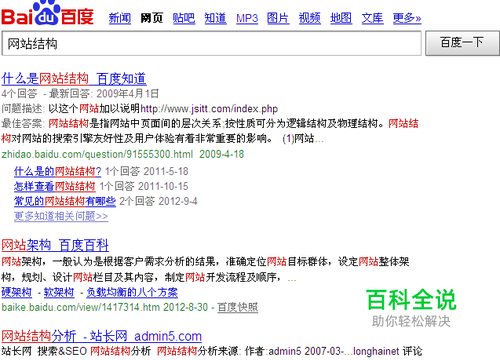Open 更多知道相关问题>> link
Image resolution: width=500 pixels, height=360 pixels.
(x=61, y=216)
